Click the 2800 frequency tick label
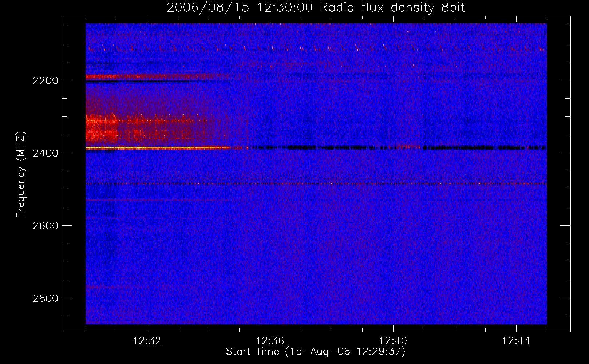 point(46,298)
